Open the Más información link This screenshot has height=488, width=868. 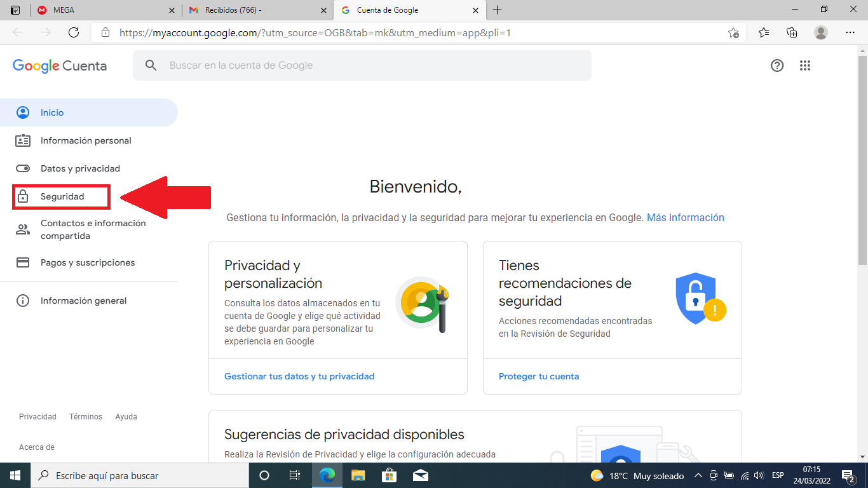pyautogui.click(x=685, y=217)
